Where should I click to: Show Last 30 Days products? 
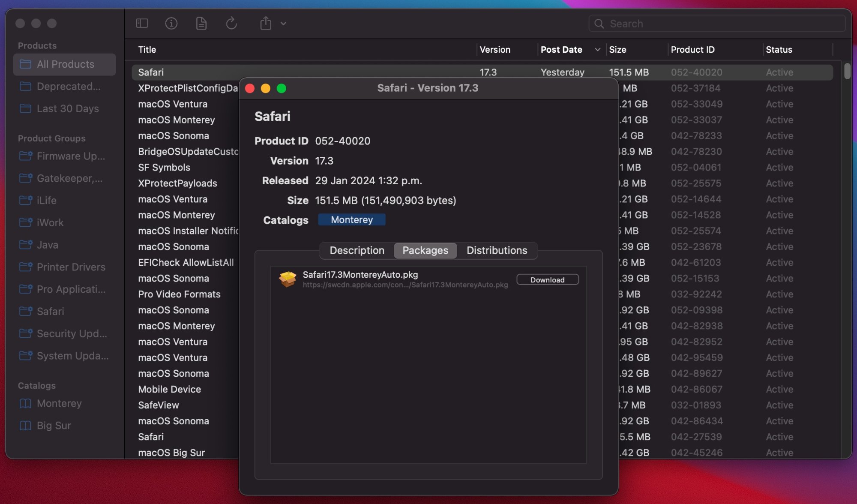click(x=65, y=109)
